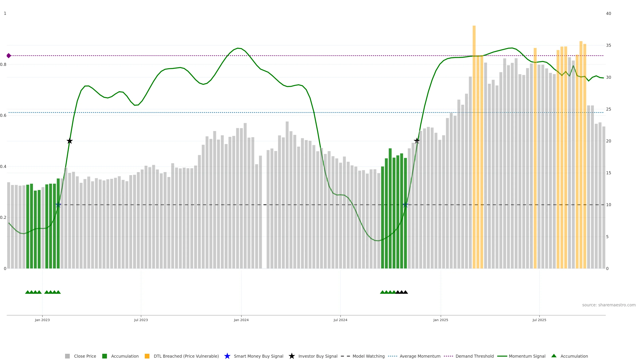644x362 pixels.
Task: Toggle the Accumulation bar series legend entry
Action: pyautogui.click(x=124, y=356)
